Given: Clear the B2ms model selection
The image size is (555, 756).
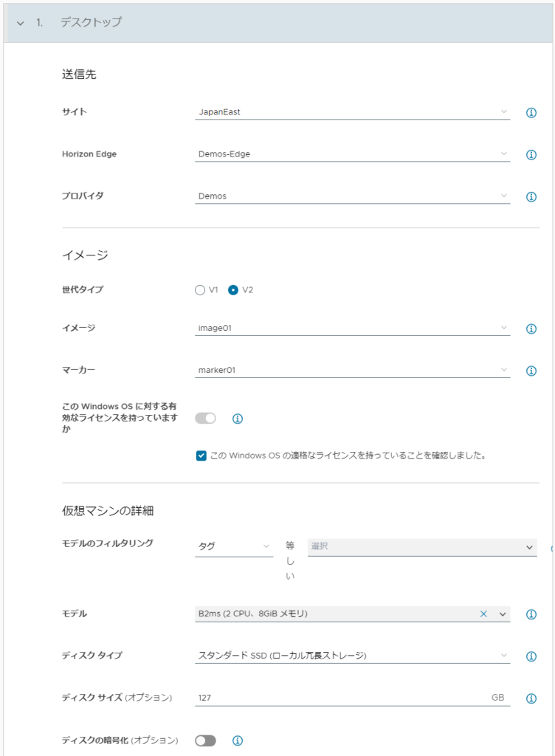Looking at the screenshot, I should tap(483, 614).
